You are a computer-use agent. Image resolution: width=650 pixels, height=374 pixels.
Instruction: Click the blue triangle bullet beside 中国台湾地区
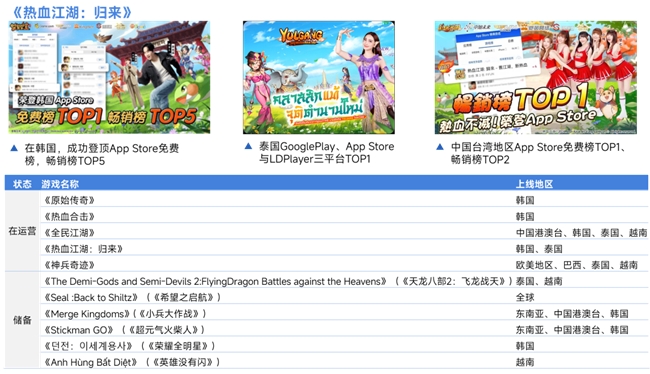(440, 147)
